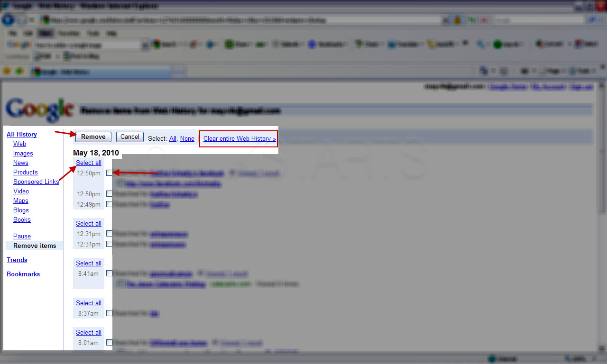Filter history by Maps
Viewport: 607px width, 364px height.
(x=21, y=201)
